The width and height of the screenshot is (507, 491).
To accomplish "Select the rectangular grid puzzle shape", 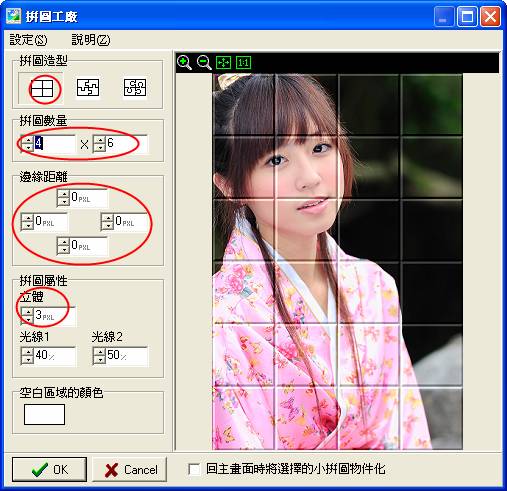I will coord(42,88).
